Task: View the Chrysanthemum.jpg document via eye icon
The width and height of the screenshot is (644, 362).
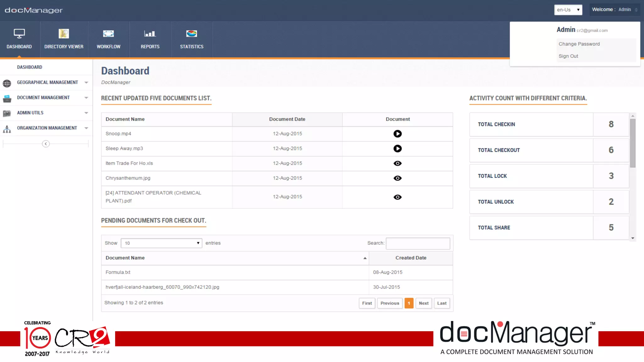Action: coord(397,178)
